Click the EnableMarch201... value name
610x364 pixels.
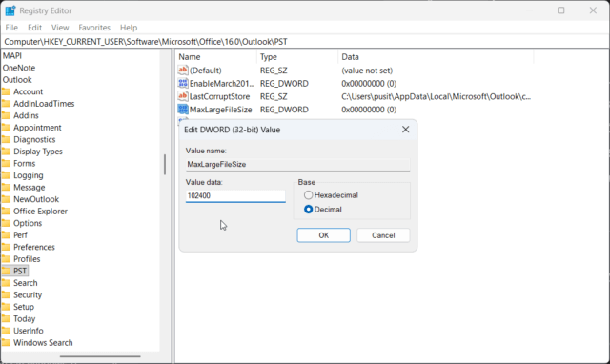click(x=222, y=84)
